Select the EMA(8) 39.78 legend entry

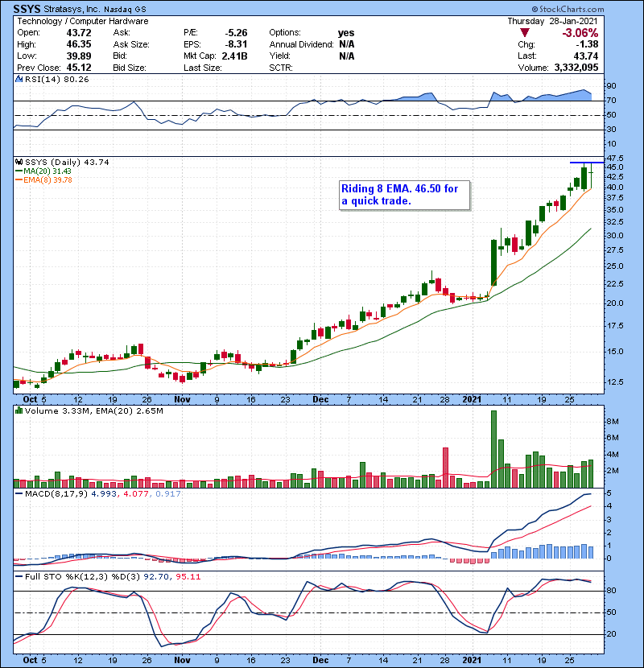44,179
